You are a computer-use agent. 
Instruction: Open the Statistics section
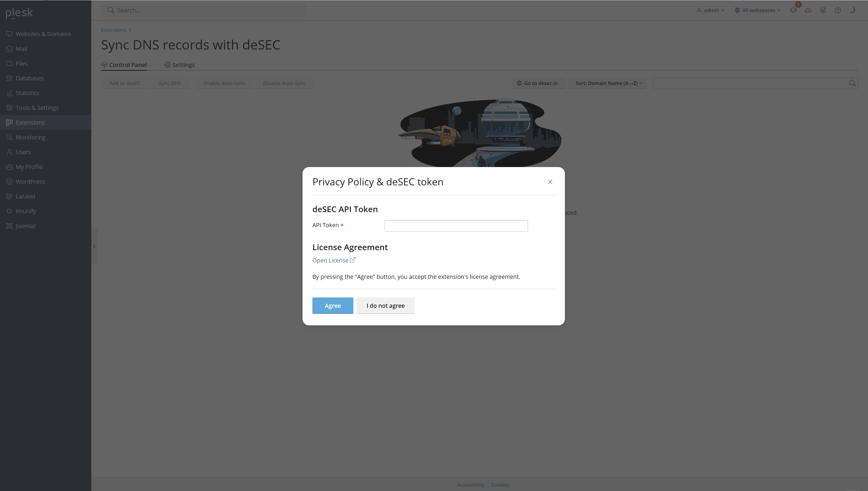pyautogui.click(x=27, y=93)
